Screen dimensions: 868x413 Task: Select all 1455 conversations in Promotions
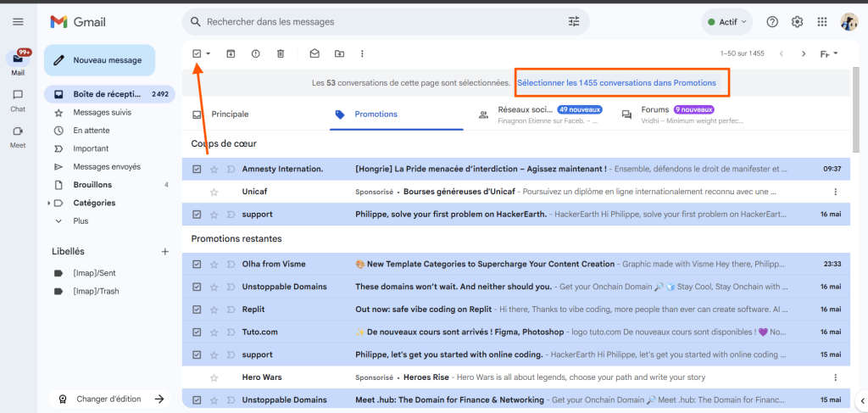(x=617, y=83)
